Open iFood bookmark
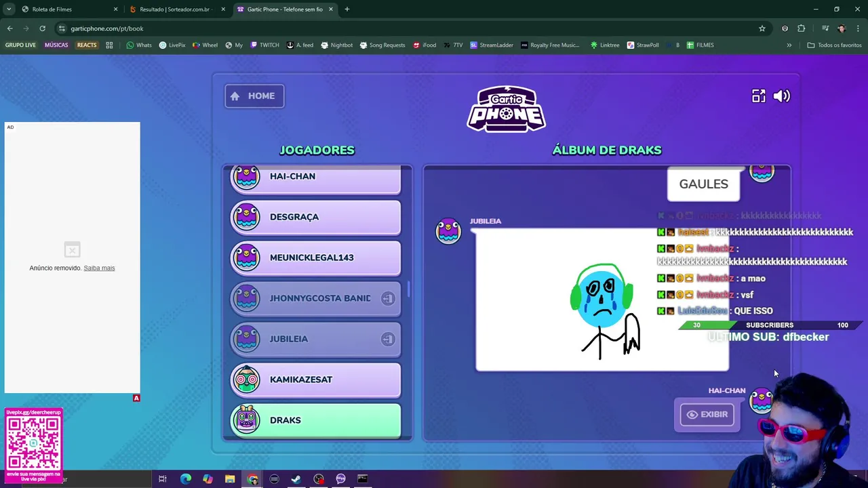This screenshot has width=868, height=488. 424,45
